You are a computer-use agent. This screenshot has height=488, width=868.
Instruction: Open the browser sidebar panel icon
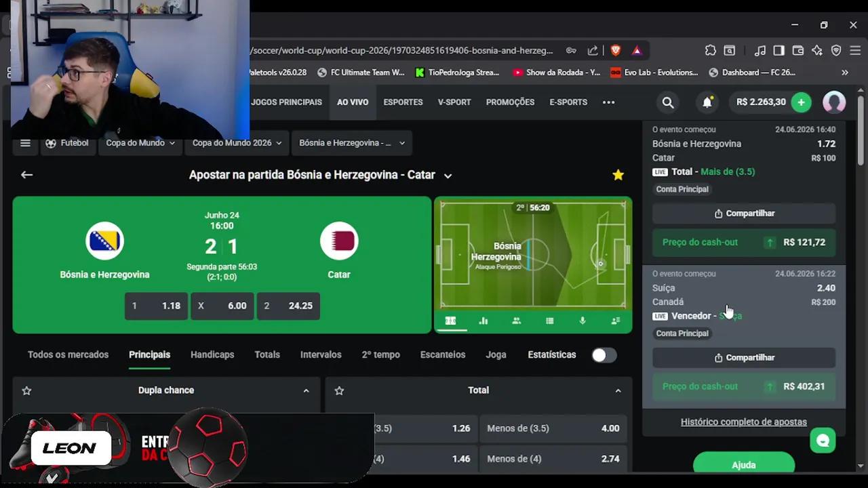779,50
